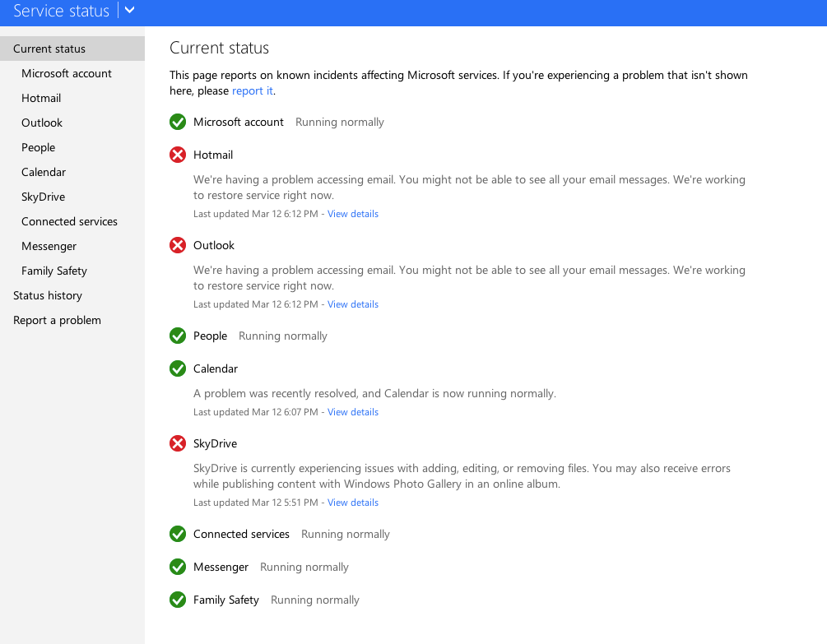Open View details for SkyDrive issues

click(x=352, y=502)
